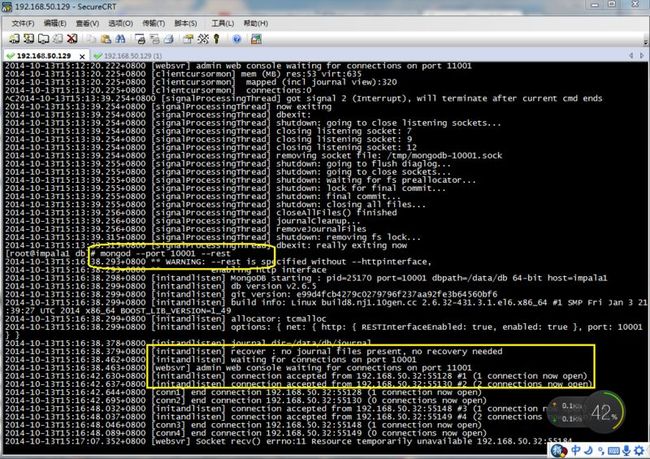Open the 文件(F) menu
Screen dimensions: 650x459
pyautogui.click(x=23, y=23)
